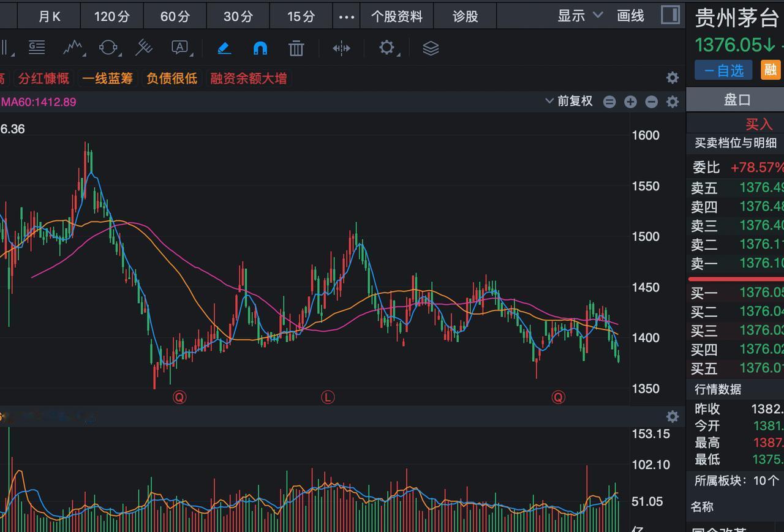Click the split comparison arrows icon
Screen dimensions: 784x532
click(x=341, y=48)
